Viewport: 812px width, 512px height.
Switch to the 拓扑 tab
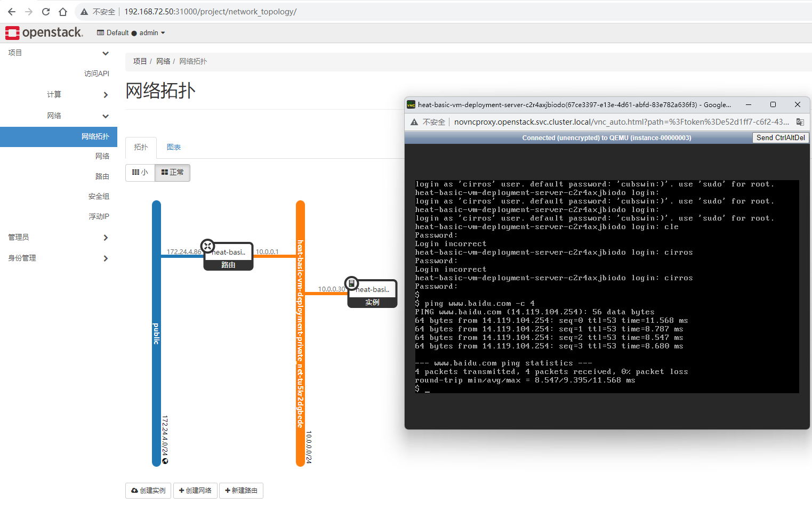(141, 148)
